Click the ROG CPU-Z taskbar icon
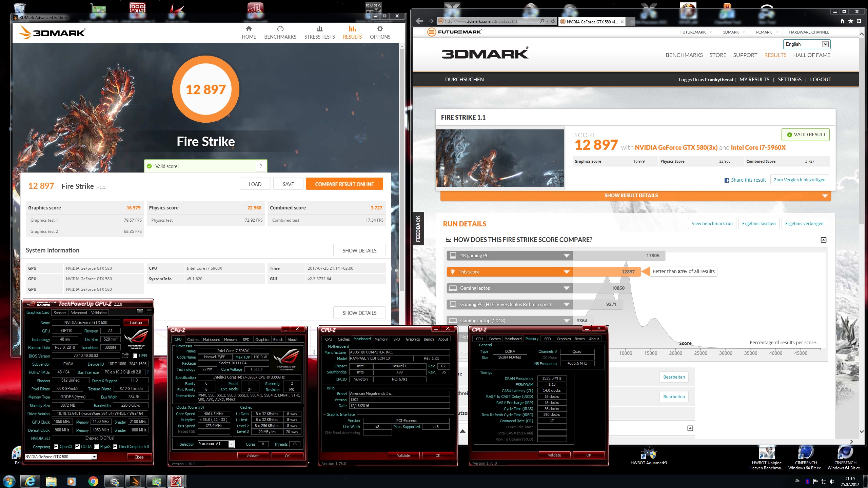The height and width of the screenshot is (488, 868). pos(176,481)
